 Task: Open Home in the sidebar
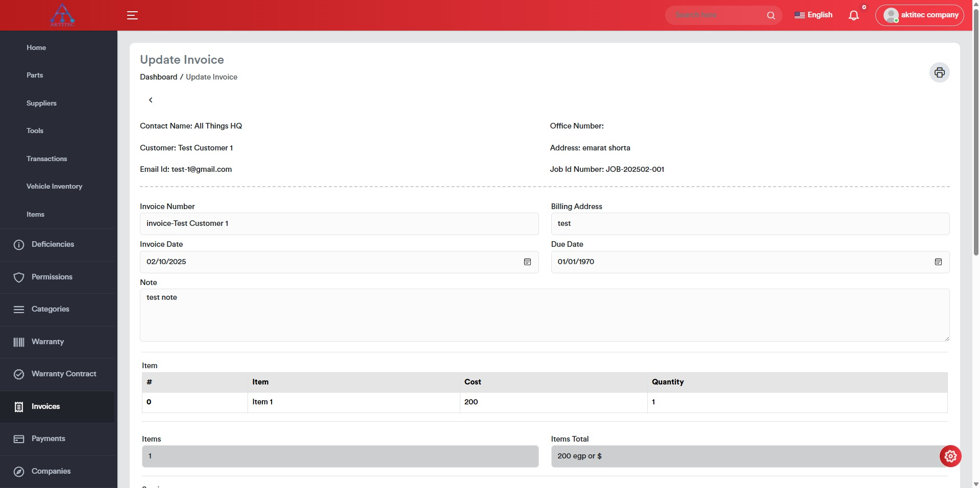pos(36,47)
